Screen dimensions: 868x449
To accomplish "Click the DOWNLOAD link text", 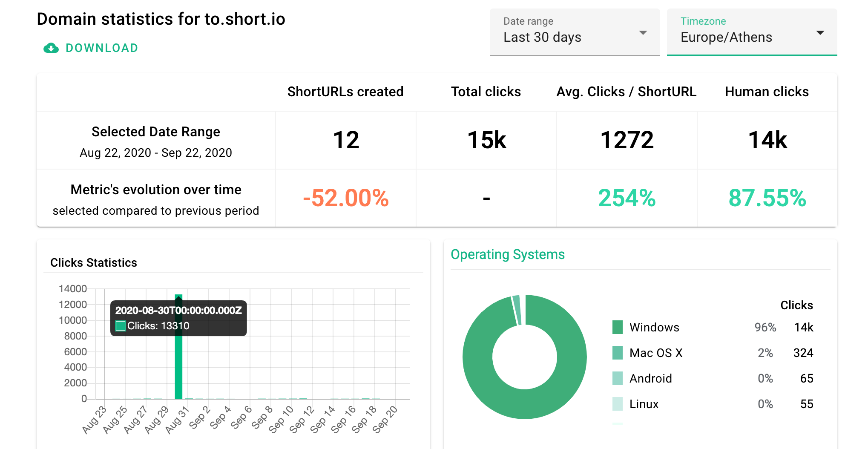I will coord(102,48).
